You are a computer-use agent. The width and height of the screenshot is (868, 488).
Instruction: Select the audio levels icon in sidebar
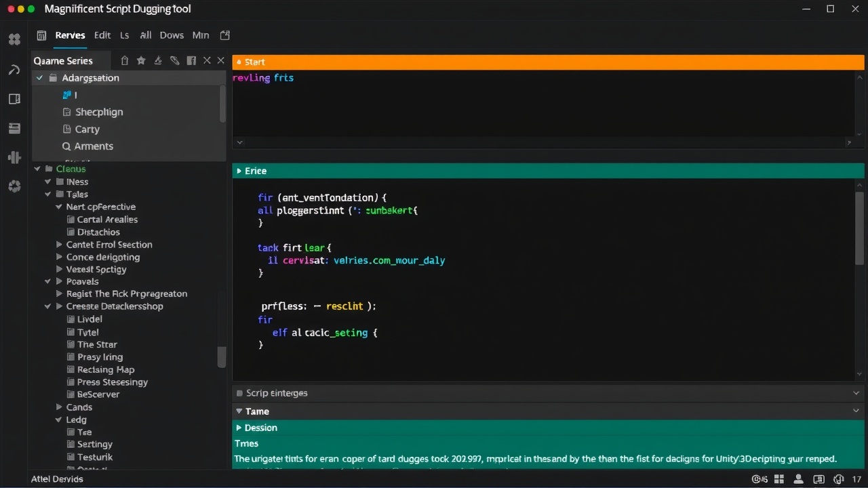14,157
